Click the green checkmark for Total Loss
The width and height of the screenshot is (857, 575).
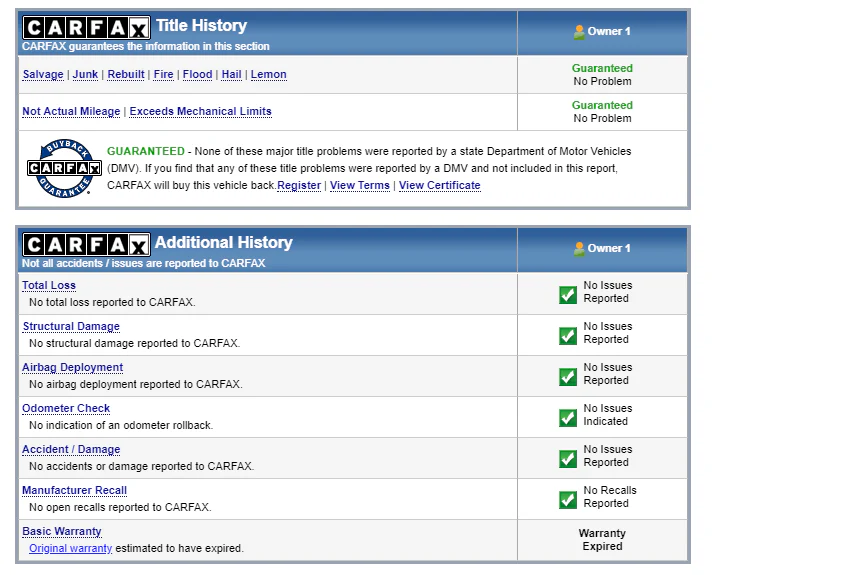click(x=568, y=295)
